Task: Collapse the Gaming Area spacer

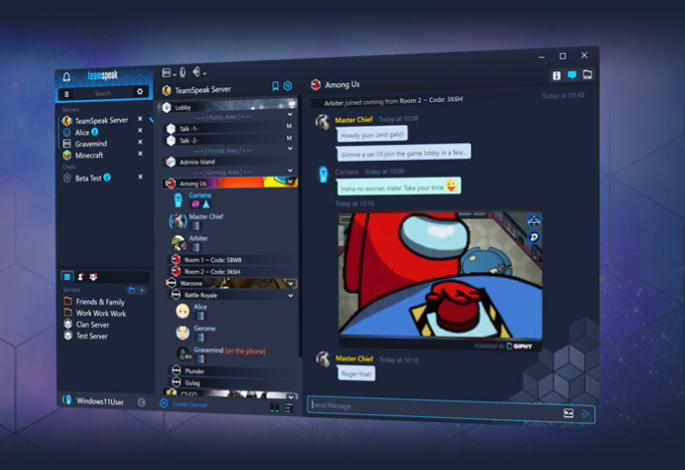Action: coord(290,170)
